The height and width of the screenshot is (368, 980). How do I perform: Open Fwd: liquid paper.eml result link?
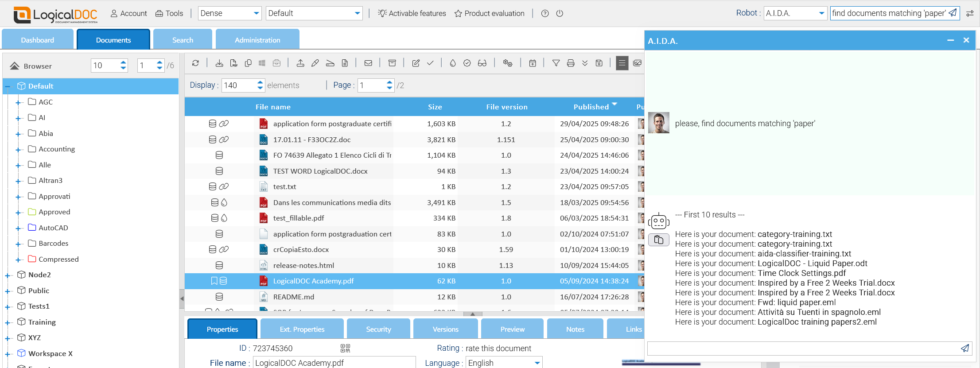[797, 302]
